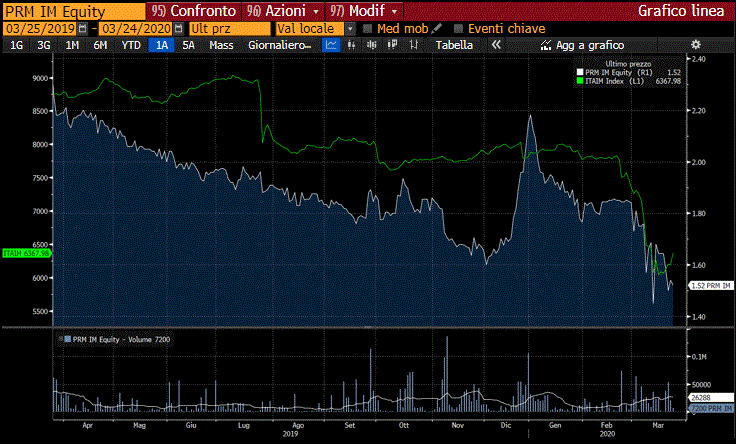Open the Giornaliero periodicity dropdown
The width and height of the screenshot is (736, 444).
point(280,45)
